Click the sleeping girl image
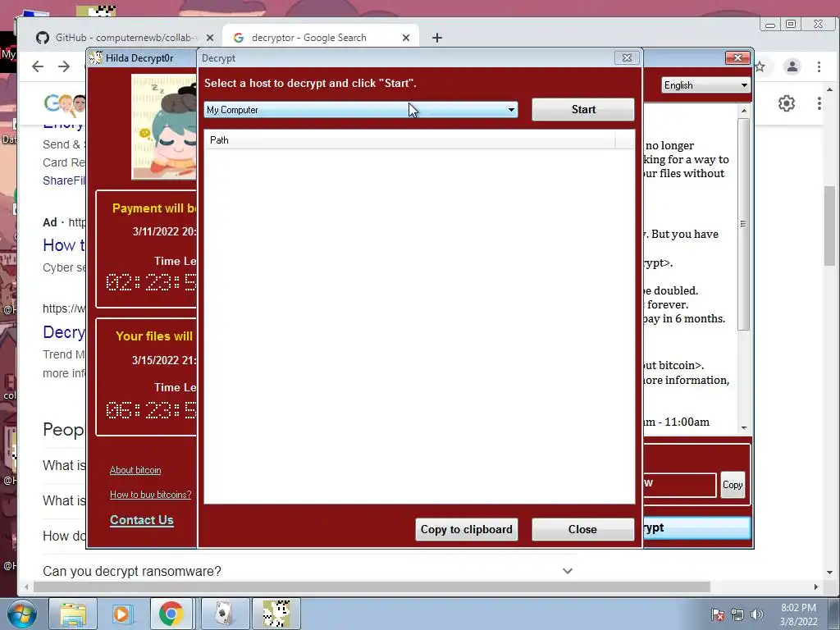The width and height of the screenshot is (840, 630). click(164, 126)
